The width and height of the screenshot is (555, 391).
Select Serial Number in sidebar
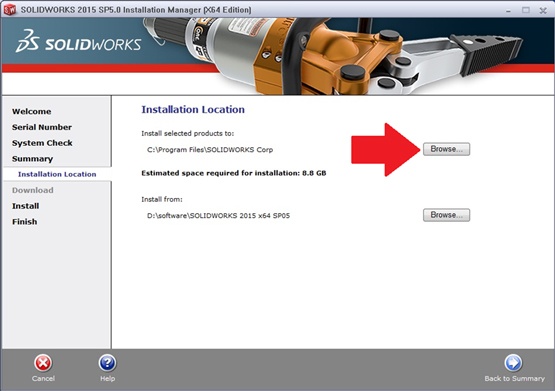click(42, 127)
